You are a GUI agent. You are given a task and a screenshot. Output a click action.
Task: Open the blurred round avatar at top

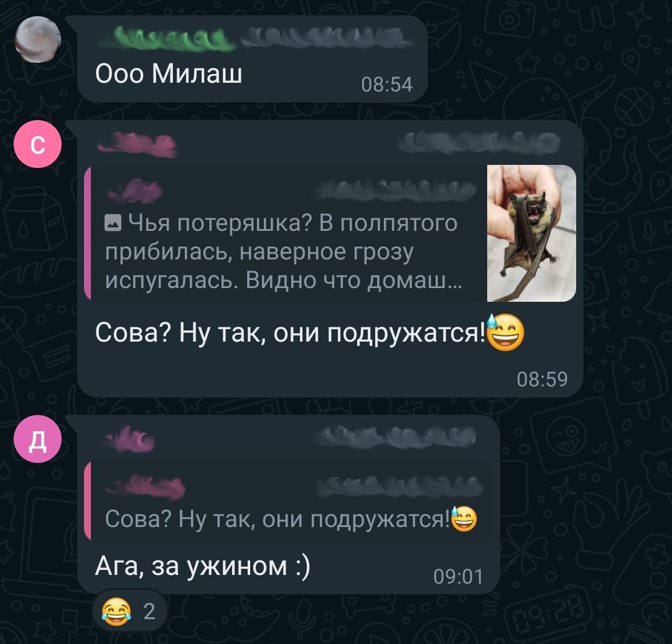click(38, 39)
